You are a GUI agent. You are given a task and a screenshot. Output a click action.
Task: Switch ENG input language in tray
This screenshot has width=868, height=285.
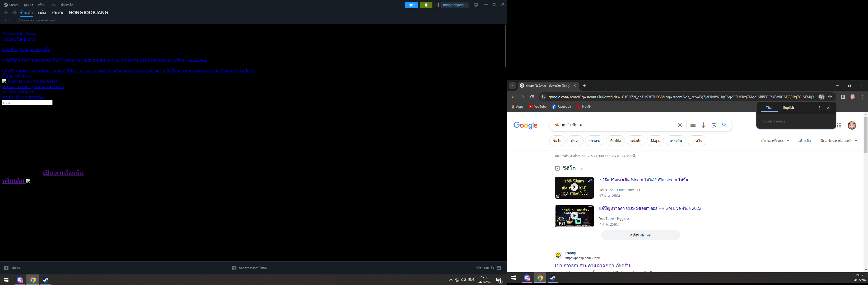[x=472, y=280]
